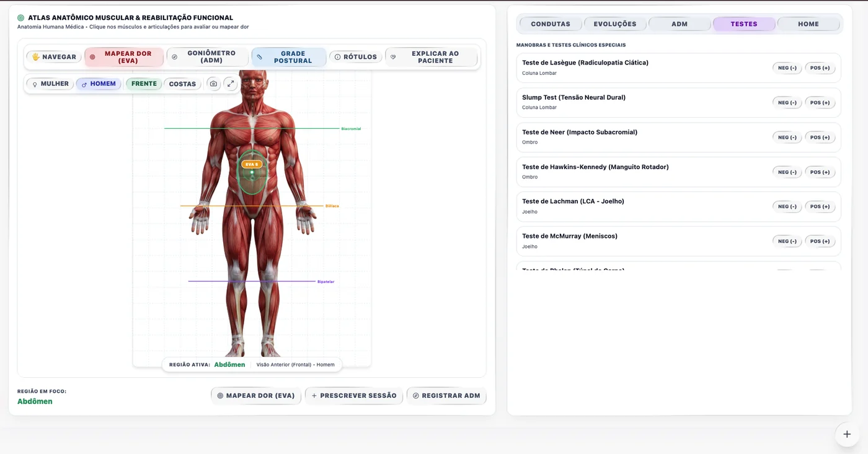Click the Biilíaca line label

[x=332, y=206]
